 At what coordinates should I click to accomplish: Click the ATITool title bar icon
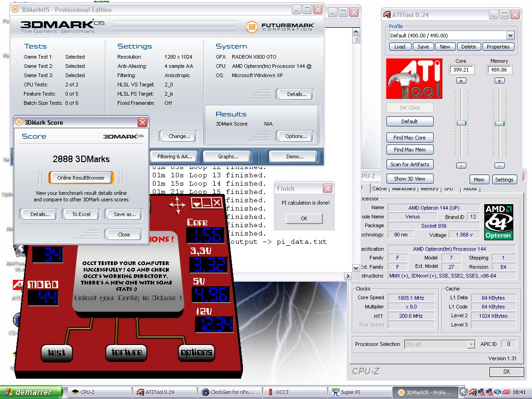(x=387, y=15)
